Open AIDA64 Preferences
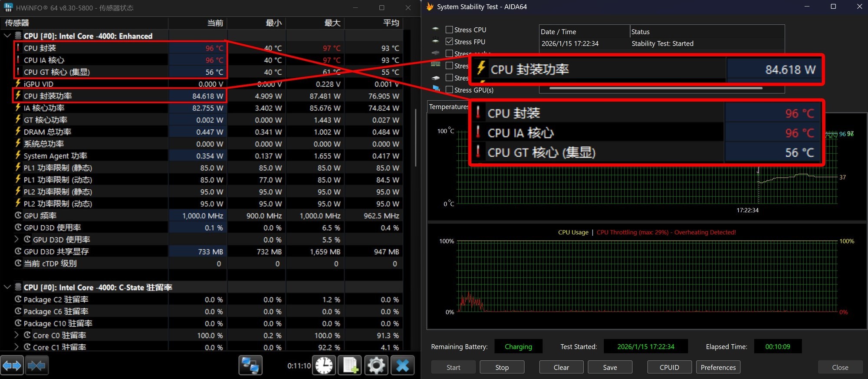 click(x=718, y=367)
